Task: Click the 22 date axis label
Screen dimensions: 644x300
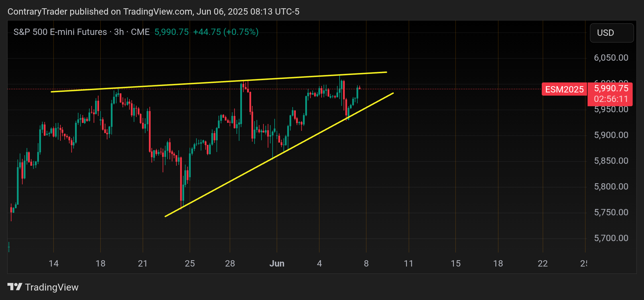Action: (x=543, y=263)
